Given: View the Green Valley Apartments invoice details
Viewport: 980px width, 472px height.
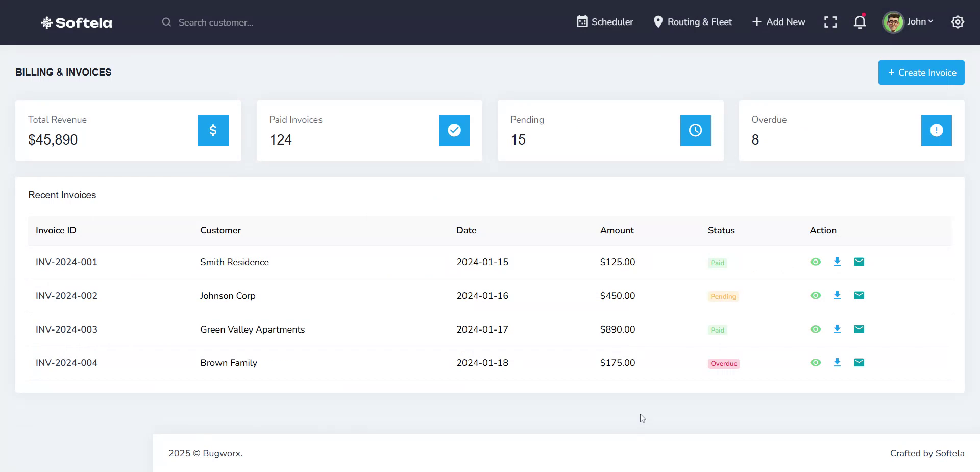Looking at the screenshot, I should pos(815,329).
